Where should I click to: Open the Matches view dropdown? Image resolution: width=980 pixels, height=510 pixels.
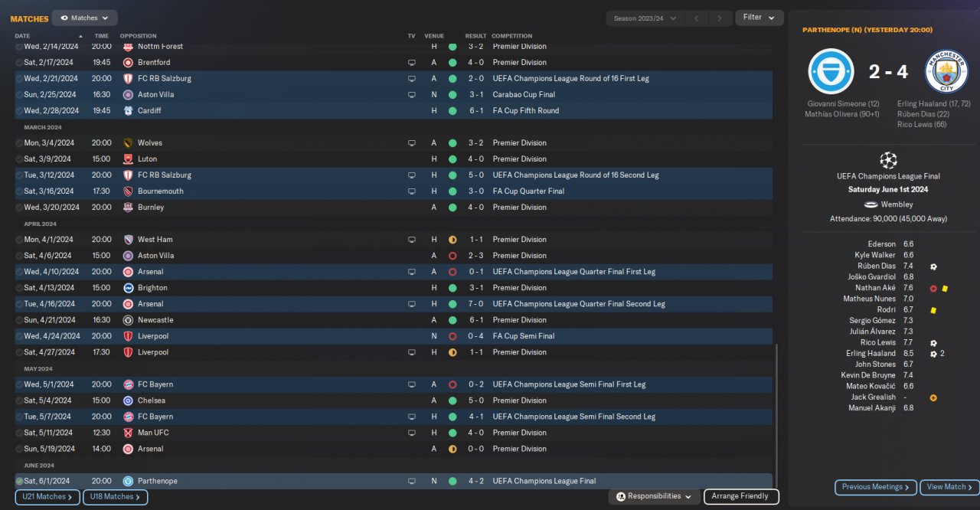[84, 18]
